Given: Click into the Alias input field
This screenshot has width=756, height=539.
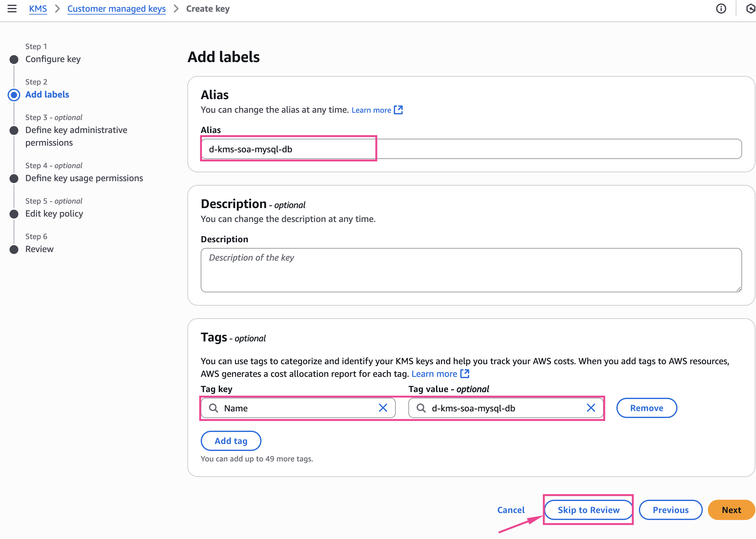Looking at the screenshot, I should (x=471, y=149).
